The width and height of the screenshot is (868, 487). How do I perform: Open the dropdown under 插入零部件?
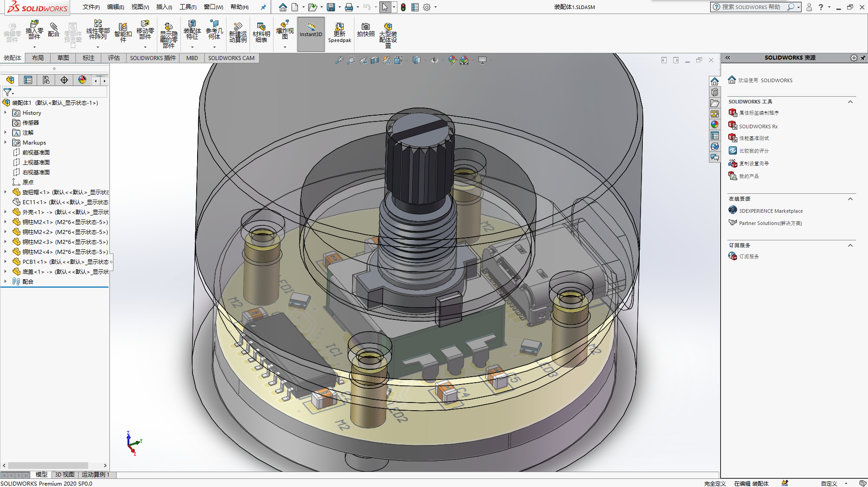(x=34, y=47)
